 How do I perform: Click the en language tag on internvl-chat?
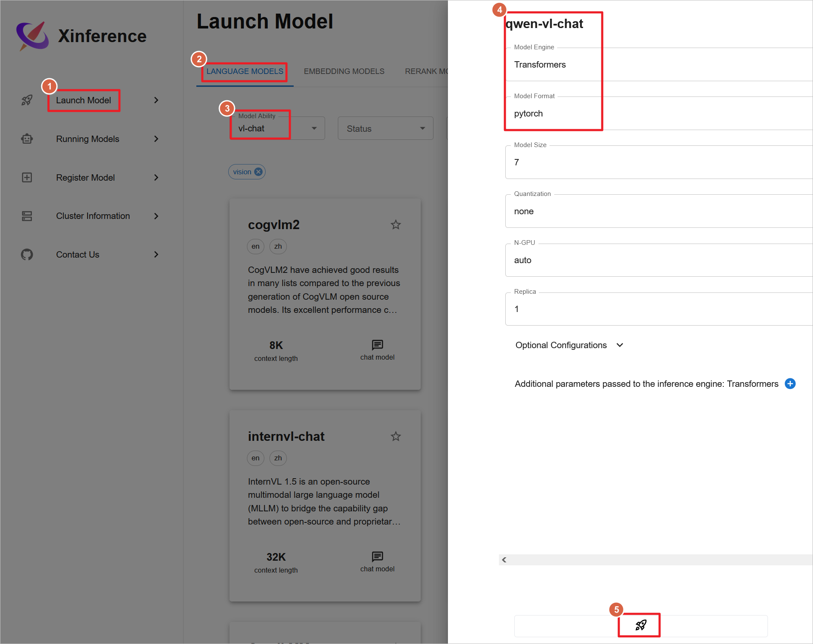coord(255,458)
